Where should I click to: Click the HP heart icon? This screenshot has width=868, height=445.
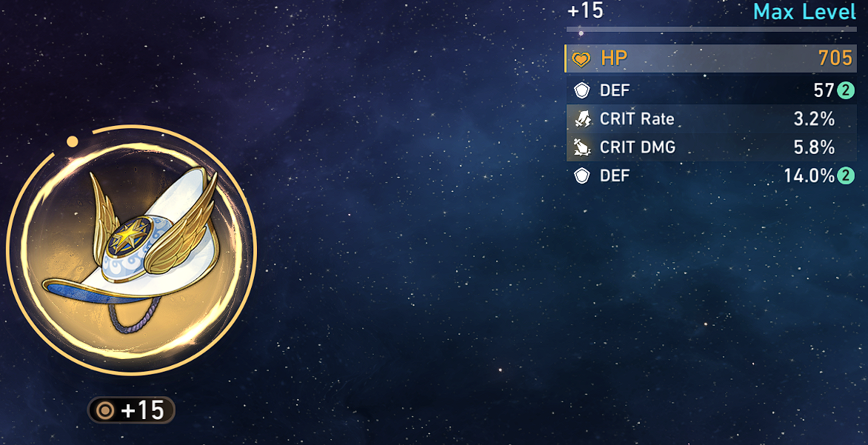point(581,59)
